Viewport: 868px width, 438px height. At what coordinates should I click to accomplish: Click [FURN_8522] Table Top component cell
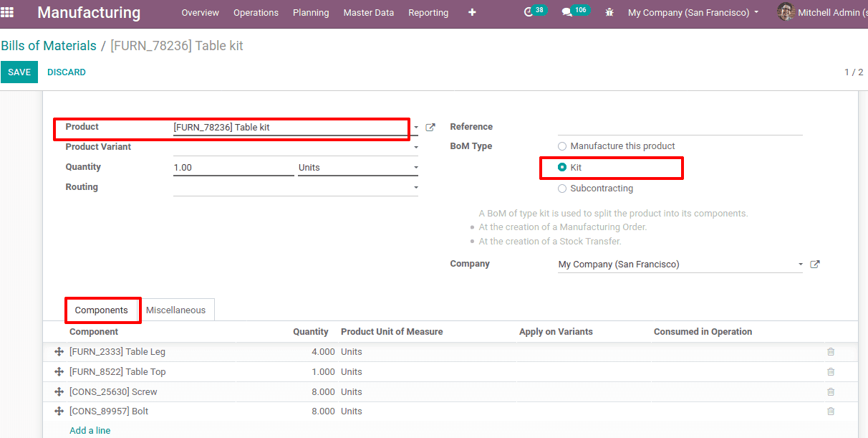pyautogui.click(x=117, y=372)
